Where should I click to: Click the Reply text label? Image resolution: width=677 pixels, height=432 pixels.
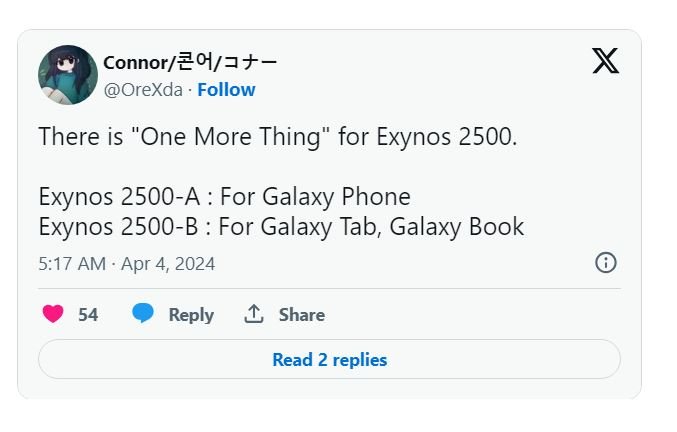tap(191, 314)
